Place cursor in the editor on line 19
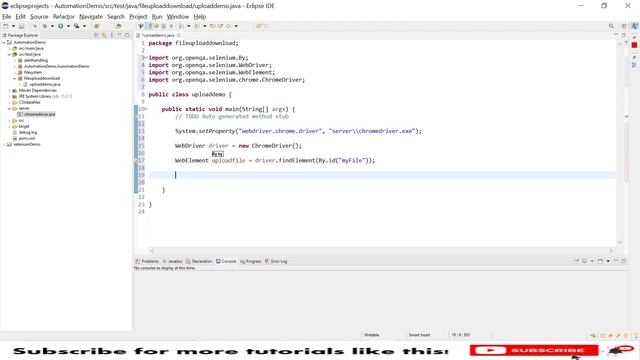640x360 pixels. pyautogui.click(x=382, y=175)
